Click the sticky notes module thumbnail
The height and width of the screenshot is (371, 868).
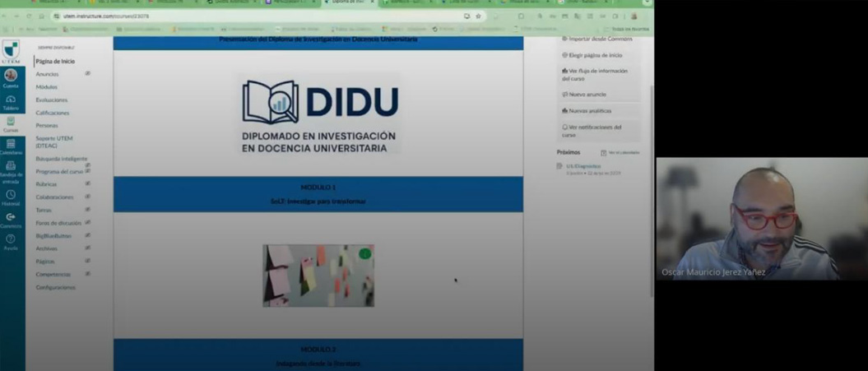point(318,276)
